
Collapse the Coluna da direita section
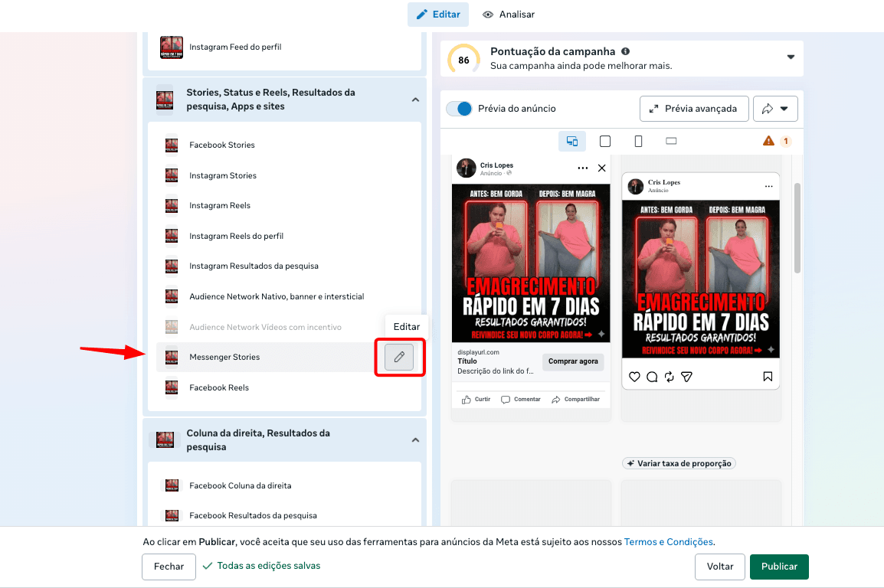tap(415, 440)
